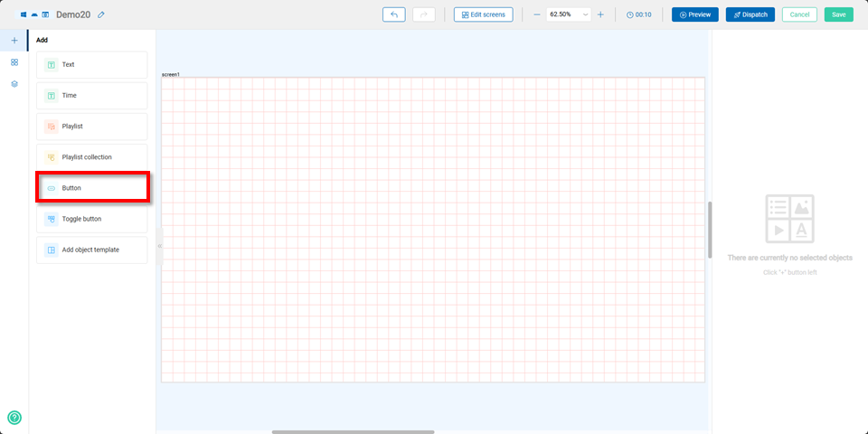
Task: Add a Playlist object
Action: click(91, 127)
